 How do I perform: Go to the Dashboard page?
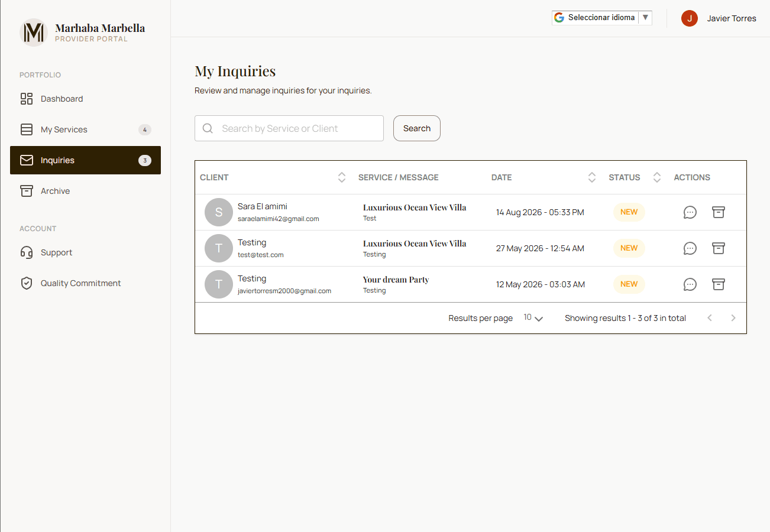click(85, 99)
